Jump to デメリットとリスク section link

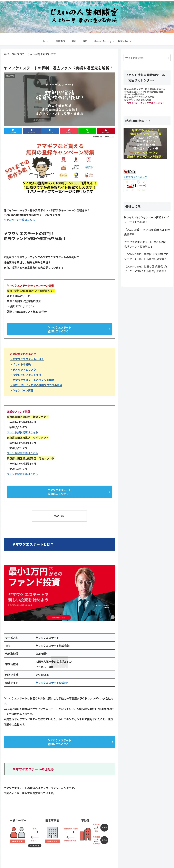[23, 370]
